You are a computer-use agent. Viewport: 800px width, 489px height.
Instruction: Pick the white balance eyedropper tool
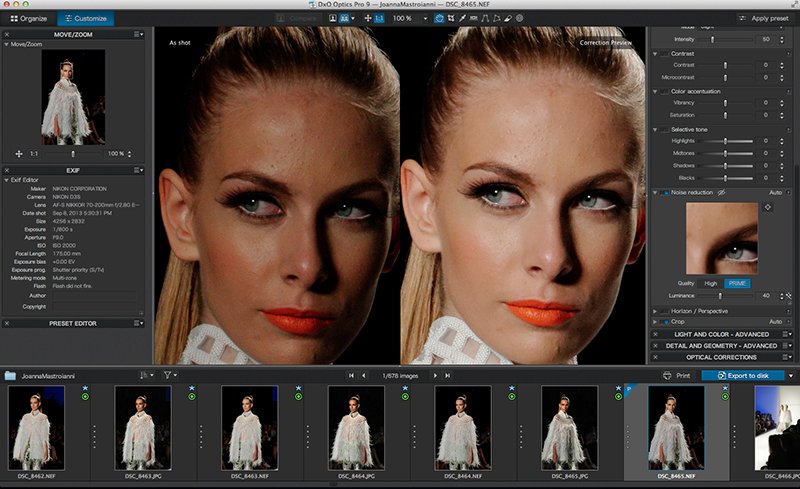coord(462,18)
